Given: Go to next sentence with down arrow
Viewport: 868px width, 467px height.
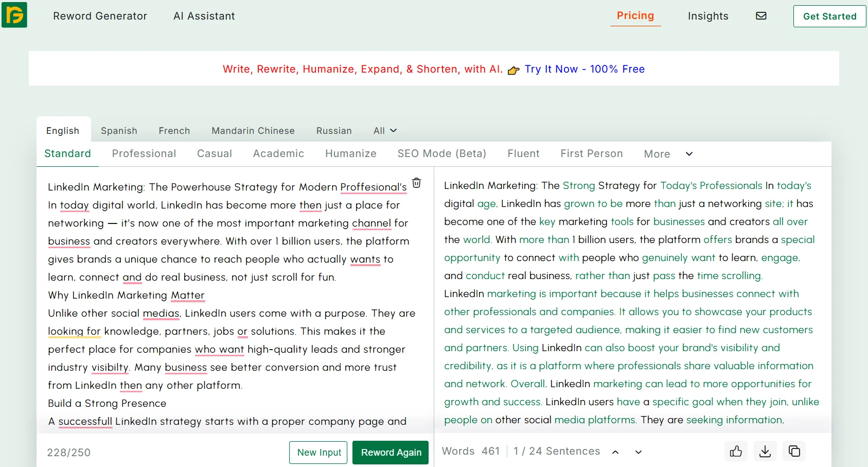Looking at the screenshot, I should [x=639, y=452].
